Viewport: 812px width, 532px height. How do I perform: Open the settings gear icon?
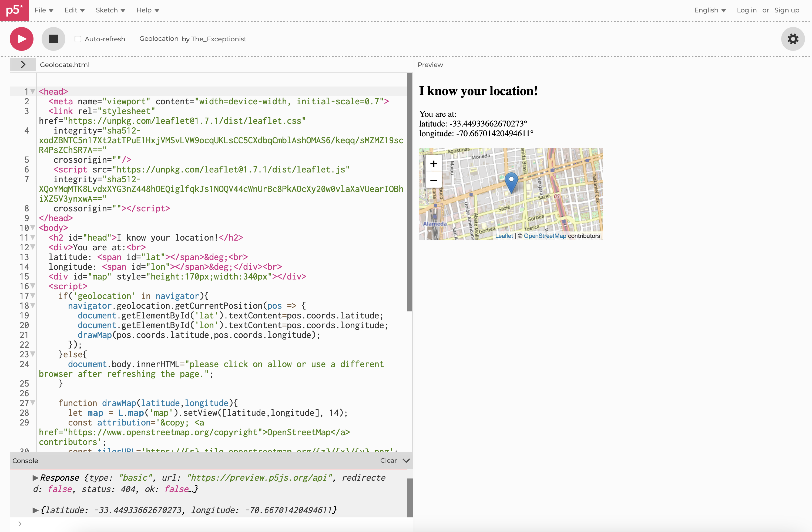[x=793, y=39]
